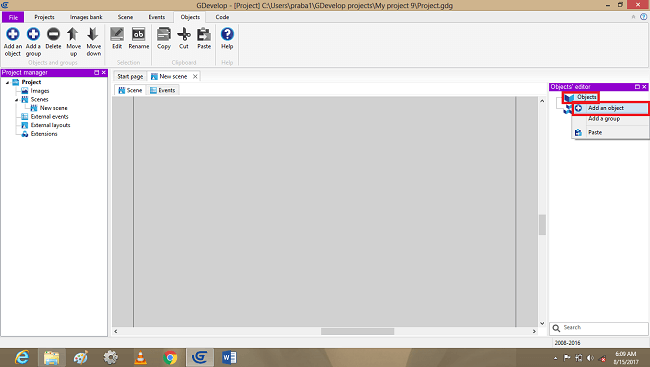The image size is (650, 367).
Task: Click the scroll left arrow of scene view
Action: click(116, 331)
